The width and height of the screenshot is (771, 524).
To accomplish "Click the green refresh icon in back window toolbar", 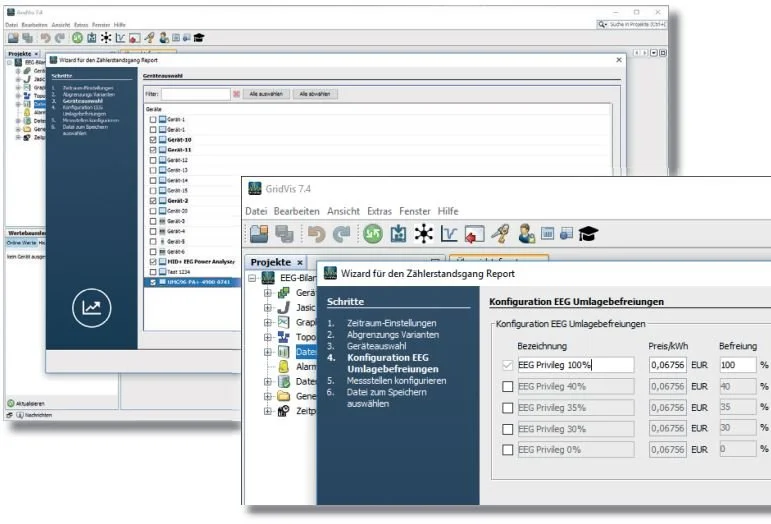I will coord(77,37).
